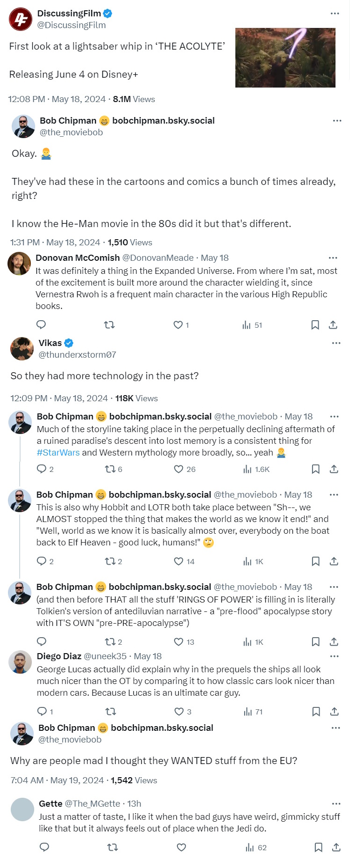The image size is (350, 868).
Task: Open DiscussingFilm profile avatar
Action: pyautogui.click(x=21, y=19)
